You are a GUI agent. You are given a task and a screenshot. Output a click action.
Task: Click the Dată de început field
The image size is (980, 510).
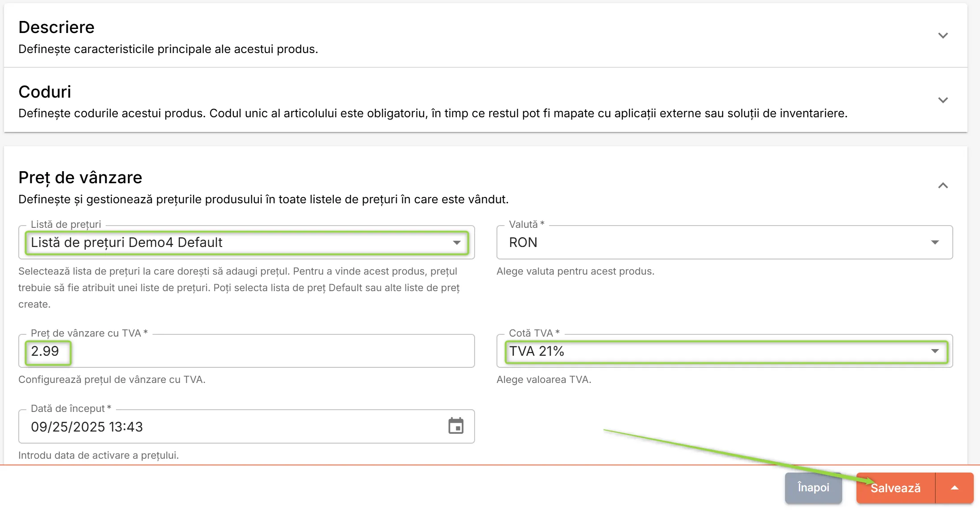coord(246,427)
